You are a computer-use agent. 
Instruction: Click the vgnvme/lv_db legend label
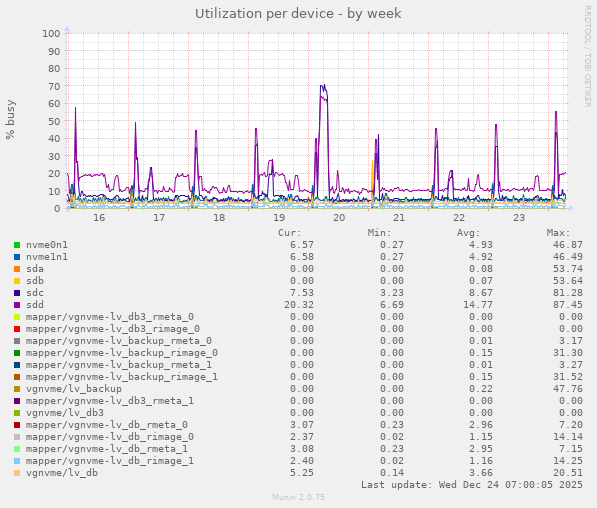click(x=62, y=473)
